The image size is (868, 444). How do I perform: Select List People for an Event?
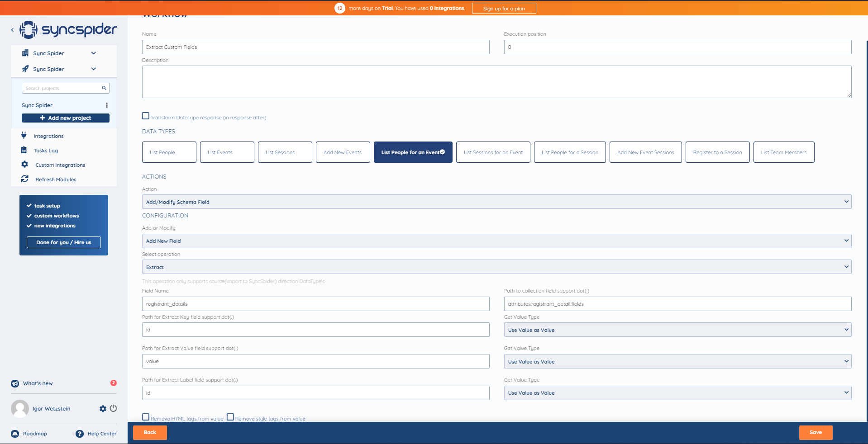[x=413, y=152]
